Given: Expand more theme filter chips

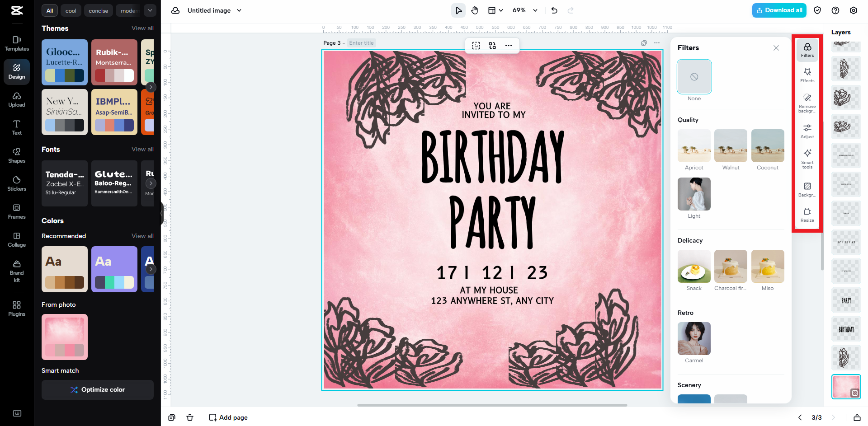Looking at the screenshot, I should tap(150, 10).
